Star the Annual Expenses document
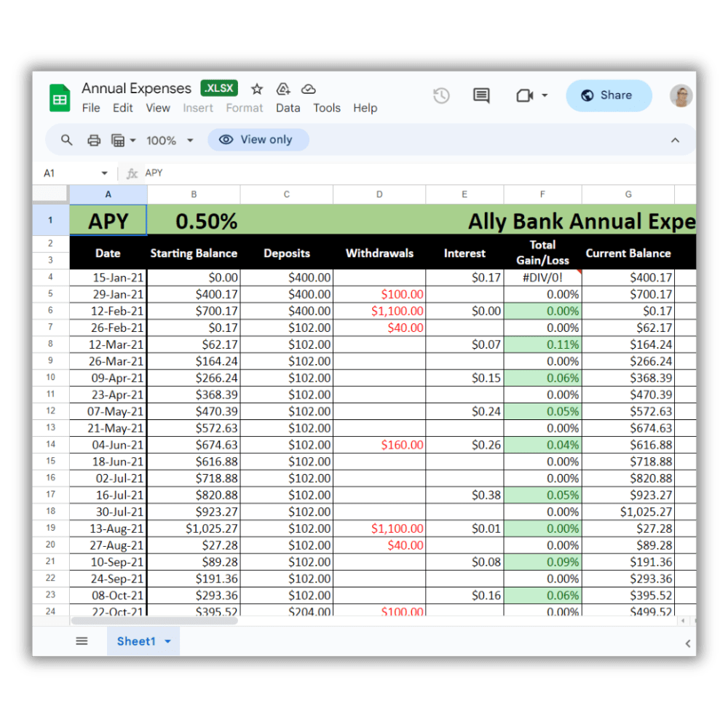 pos(257,89)
